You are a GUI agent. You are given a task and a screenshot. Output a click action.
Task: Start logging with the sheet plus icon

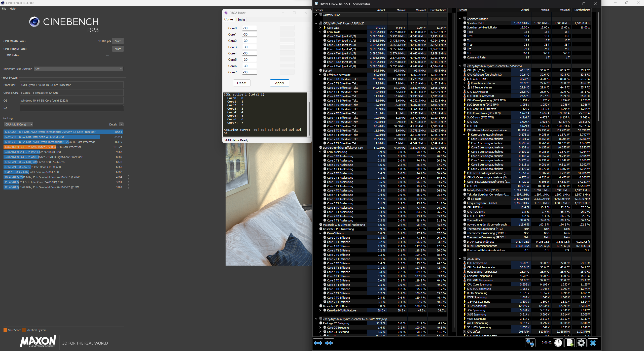(570, 343)
